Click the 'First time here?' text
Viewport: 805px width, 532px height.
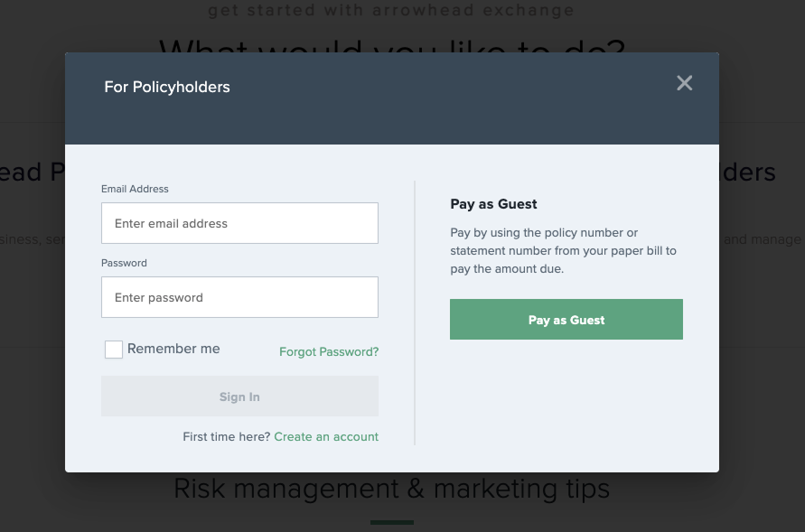[x=227, y=436]
